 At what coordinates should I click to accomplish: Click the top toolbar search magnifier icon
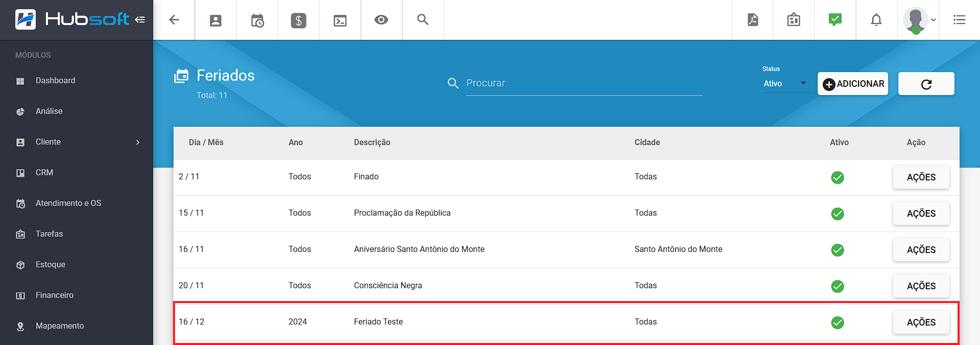point(423,19)
